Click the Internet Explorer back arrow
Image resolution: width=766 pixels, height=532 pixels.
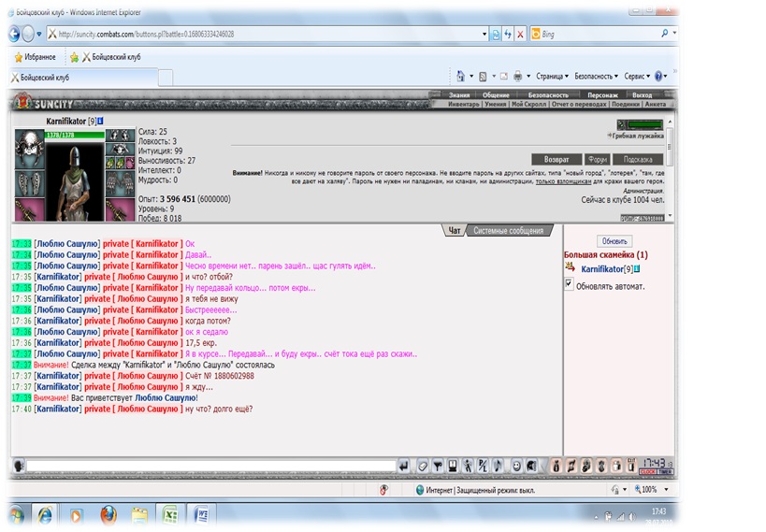click(x=14, y=34)
